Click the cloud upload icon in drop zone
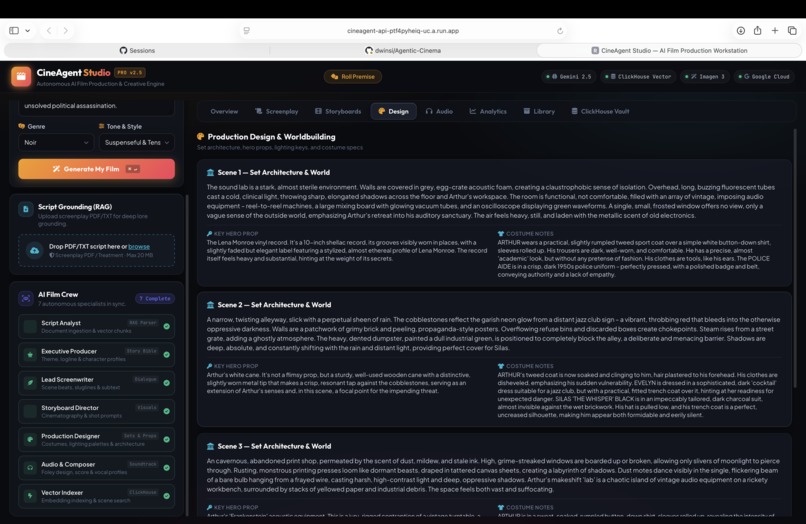The height and width of the screenshot is (524, 806). pos(34,250)
